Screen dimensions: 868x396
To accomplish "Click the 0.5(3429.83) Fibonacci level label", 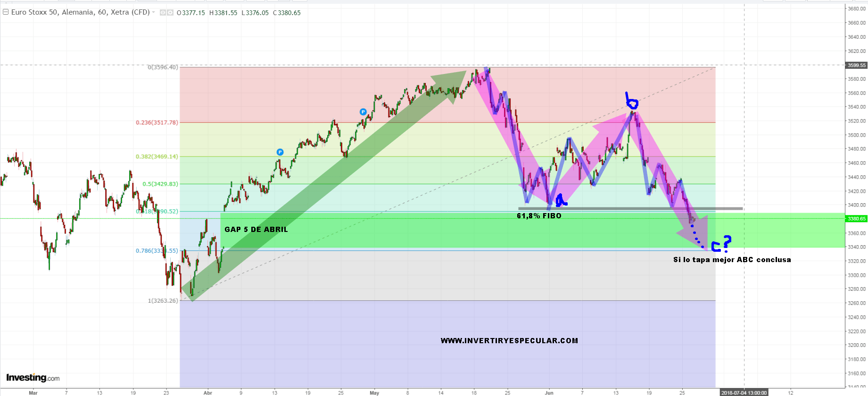I will [x=160, y=184].
